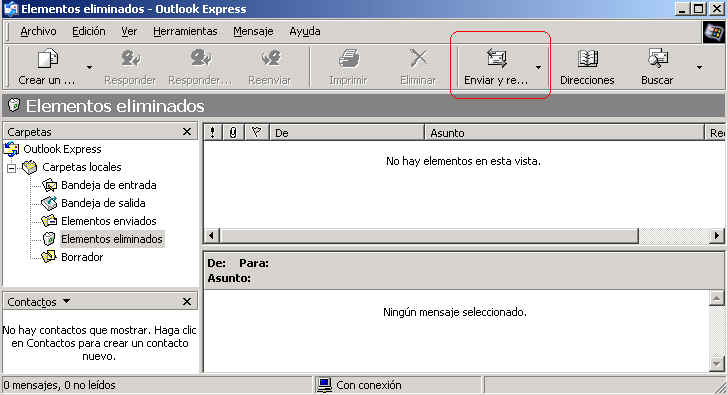Open the Contactos dropdown arrow

point(66,301)
